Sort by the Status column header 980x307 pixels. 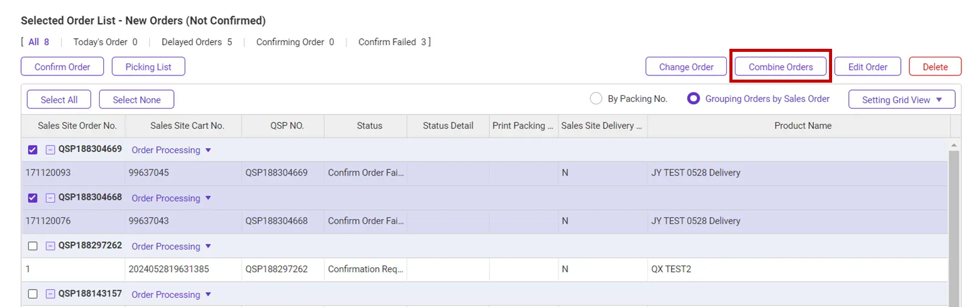[369, 126]
